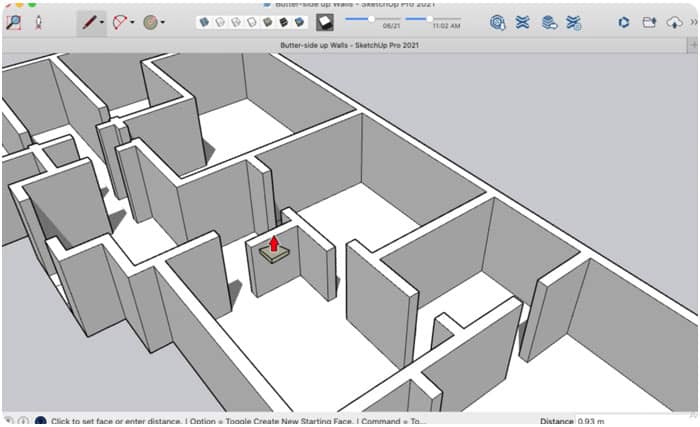Adjust the shadow time slider
Screen dimensions: 700x427
(x=430, y=19)
